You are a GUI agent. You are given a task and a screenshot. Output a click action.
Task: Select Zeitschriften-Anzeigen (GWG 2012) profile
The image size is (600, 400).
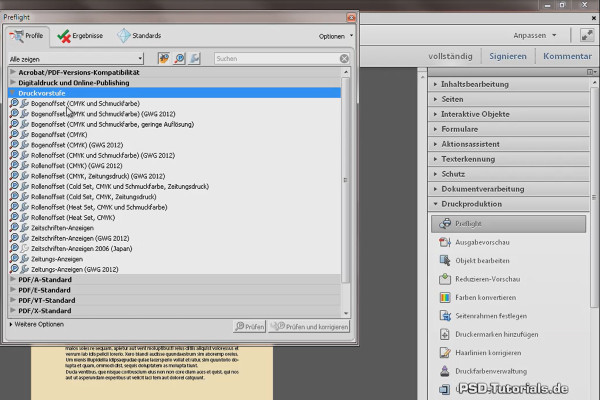80,238
